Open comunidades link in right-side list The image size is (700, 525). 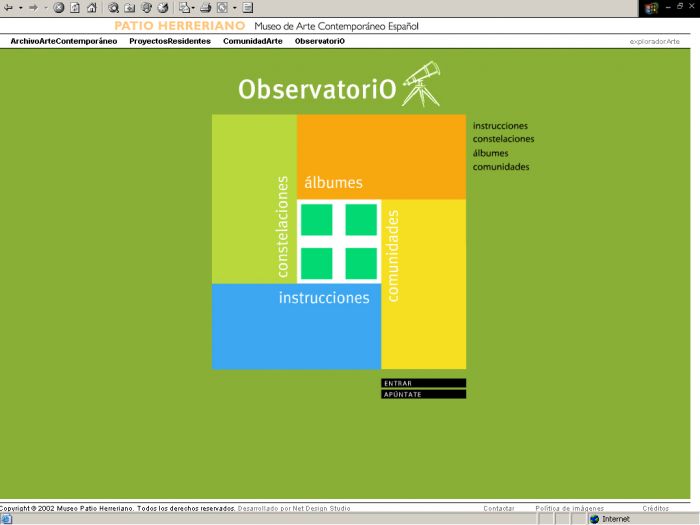[x=501, y=167]
